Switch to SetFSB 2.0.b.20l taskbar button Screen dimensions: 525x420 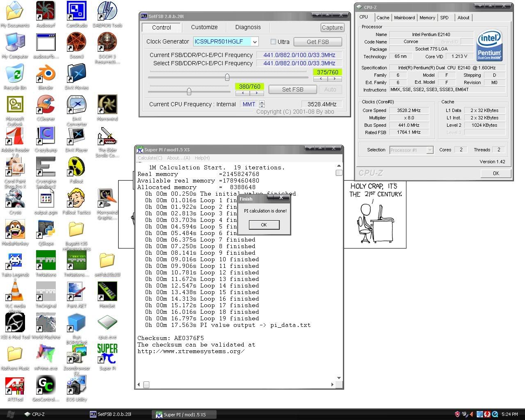point(119,414)
